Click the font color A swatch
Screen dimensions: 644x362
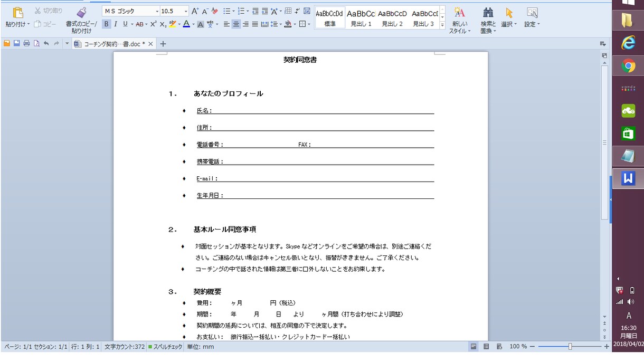point(186,24)
